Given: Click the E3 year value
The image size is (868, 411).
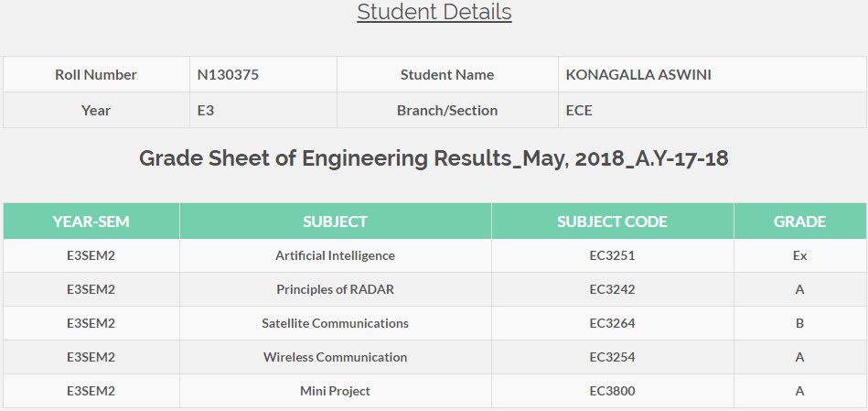Looking at the screenshot, I should pyautogui.click(x=206, y=110).
